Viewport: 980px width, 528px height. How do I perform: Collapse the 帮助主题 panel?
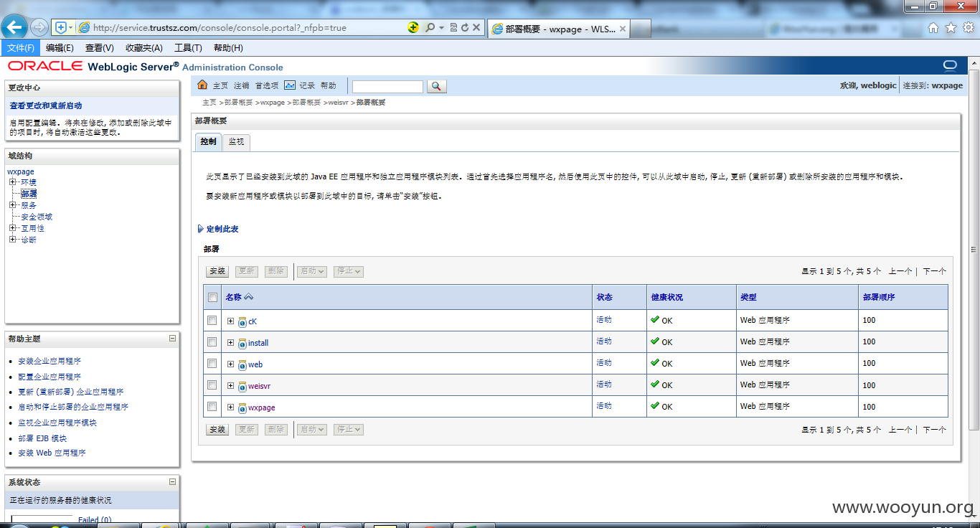click(172, 338)
